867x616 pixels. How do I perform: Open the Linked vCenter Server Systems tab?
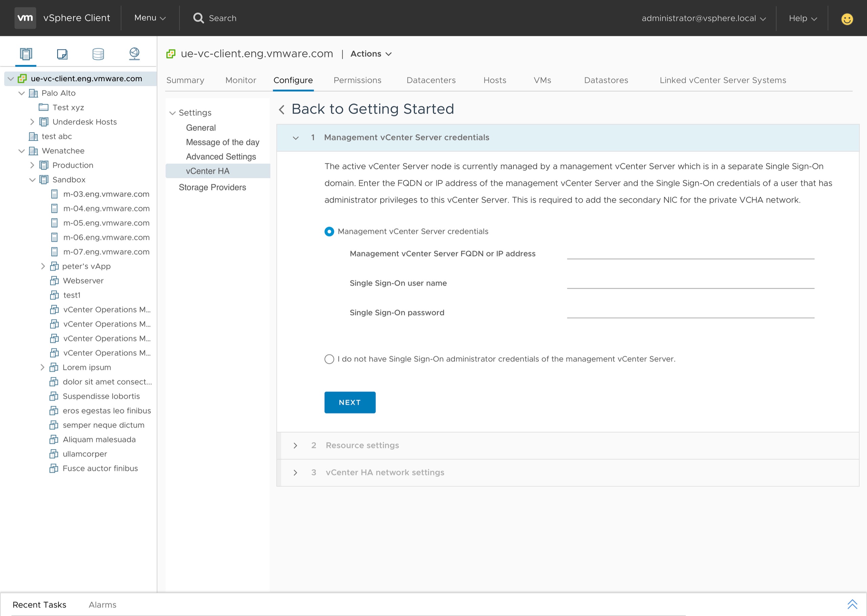723,81
